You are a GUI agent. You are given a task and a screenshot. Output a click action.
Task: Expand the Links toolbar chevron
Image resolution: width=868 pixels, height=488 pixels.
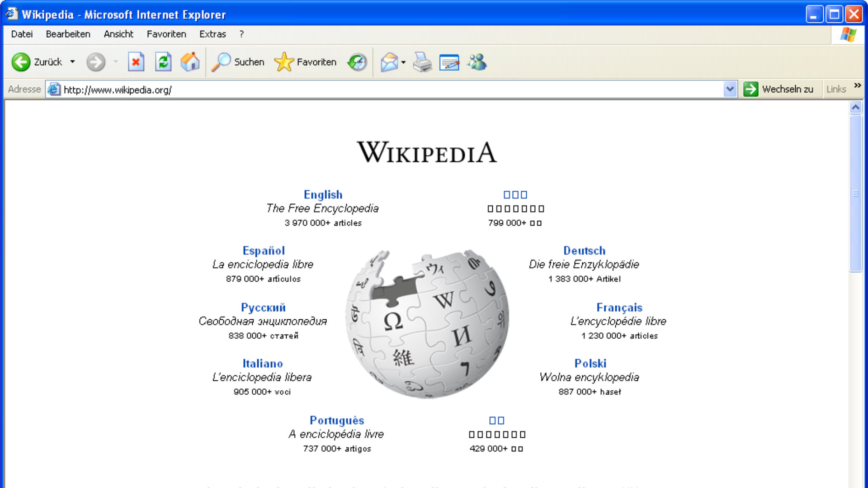click(857, 85)
